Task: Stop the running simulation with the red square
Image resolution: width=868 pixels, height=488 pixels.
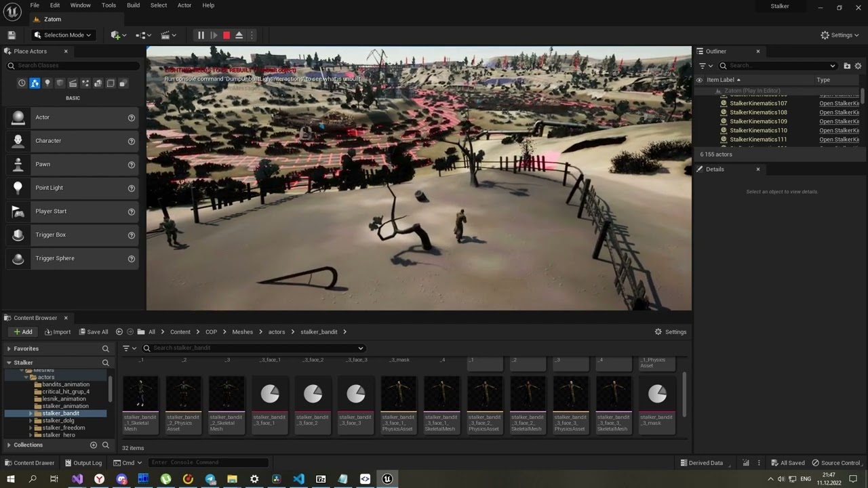Action: (226, 35)
